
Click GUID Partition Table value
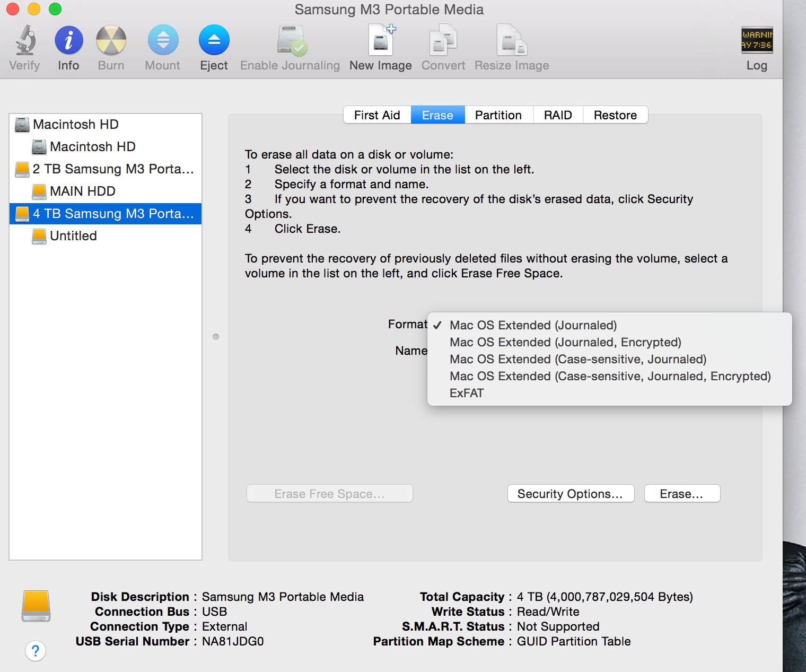tap(574, 641)
